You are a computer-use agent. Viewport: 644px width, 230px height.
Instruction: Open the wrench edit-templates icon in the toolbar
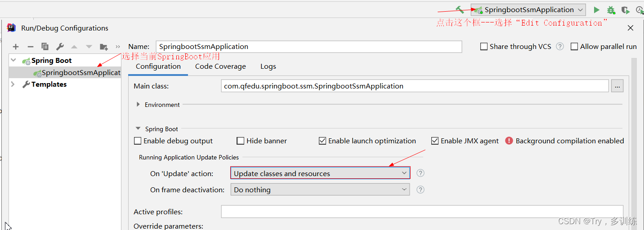[x=60, y=47]
